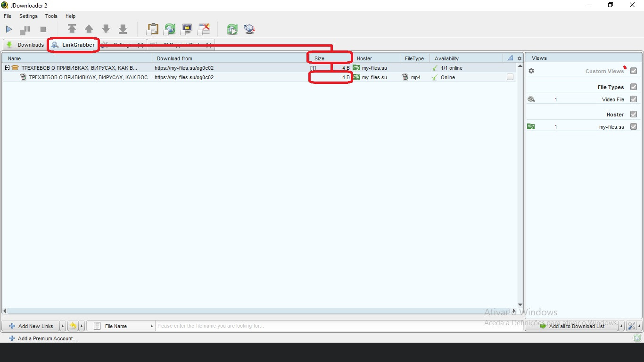Close the Settings tab
The image size is (644, 362).
(140, 45)
